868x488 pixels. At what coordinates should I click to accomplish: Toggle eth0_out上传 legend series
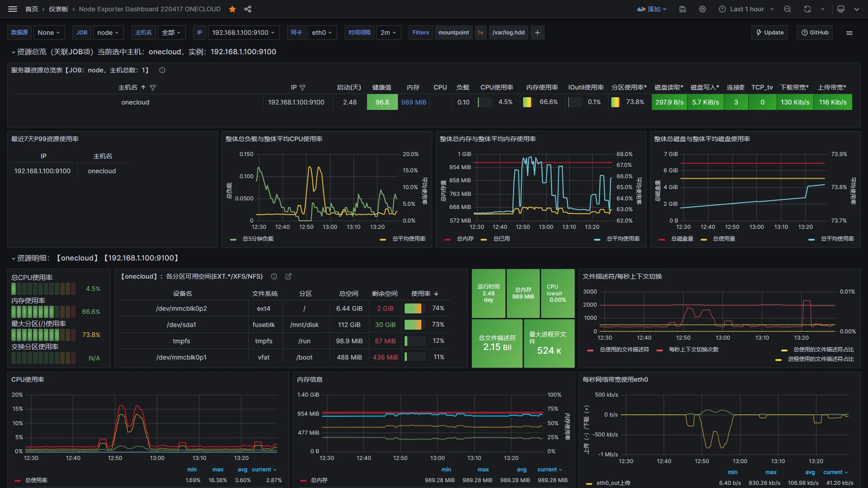(x=613, y=483)
